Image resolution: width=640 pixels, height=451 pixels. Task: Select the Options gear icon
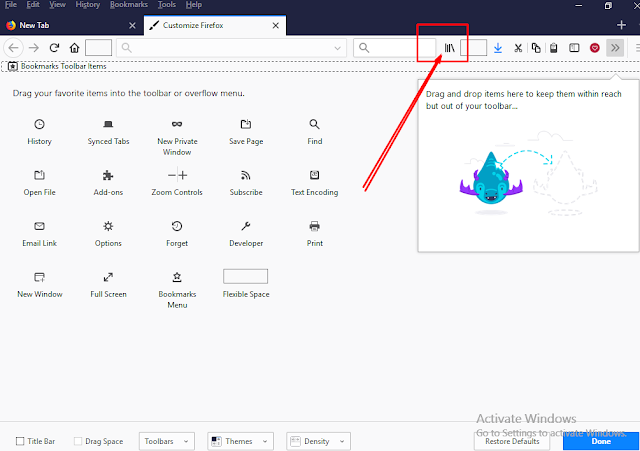[108, 226]
